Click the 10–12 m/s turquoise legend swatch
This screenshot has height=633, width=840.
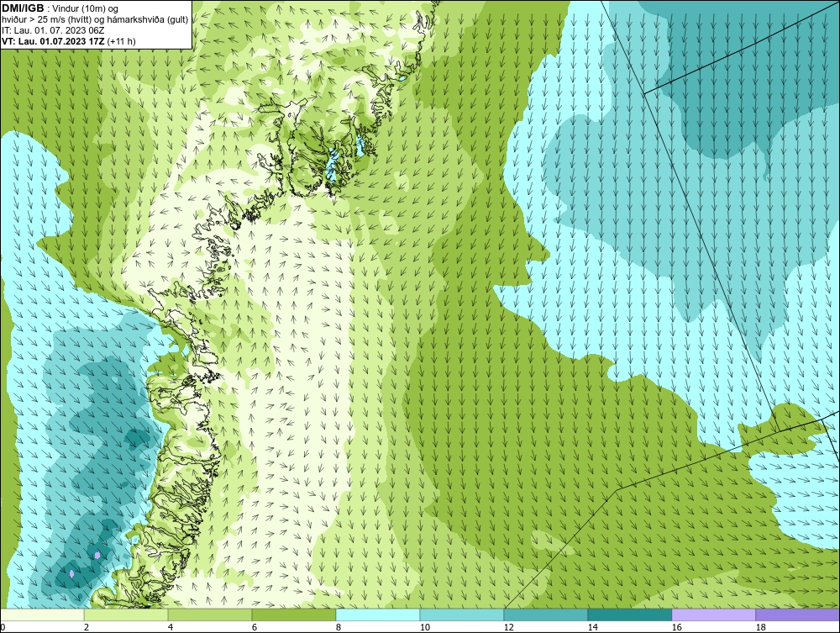[462, 615]
